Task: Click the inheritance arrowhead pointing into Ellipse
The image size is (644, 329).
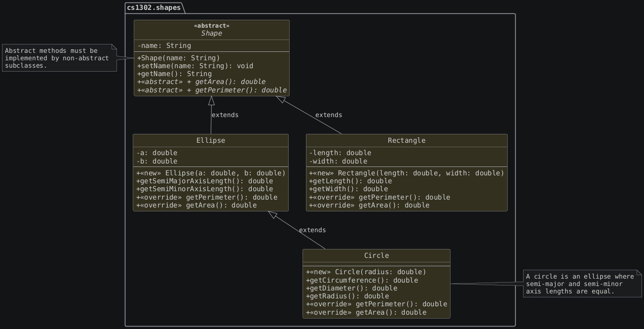Action: [x=272, y=215]
